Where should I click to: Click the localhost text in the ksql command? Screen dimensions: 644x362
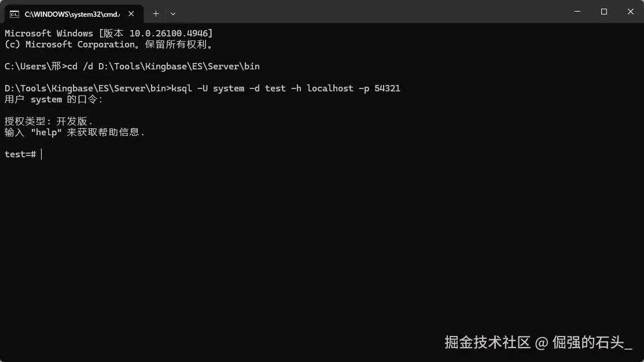pos(329,88)
